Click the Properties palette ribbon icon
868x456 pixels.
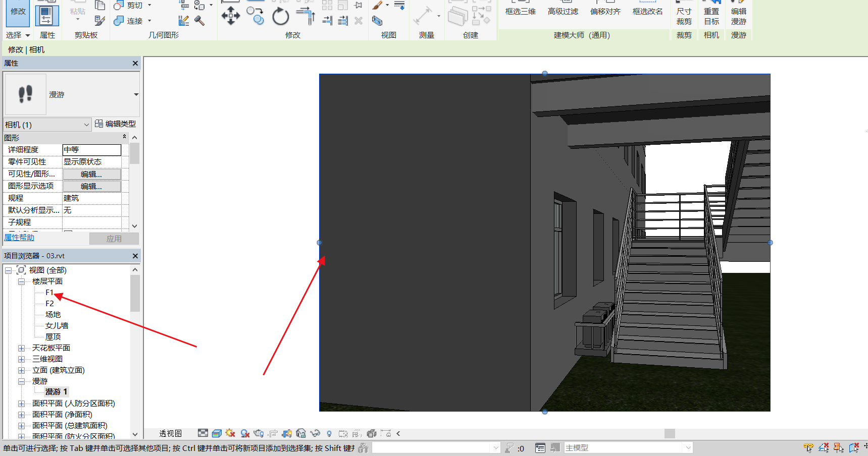[x=46, y=16]
